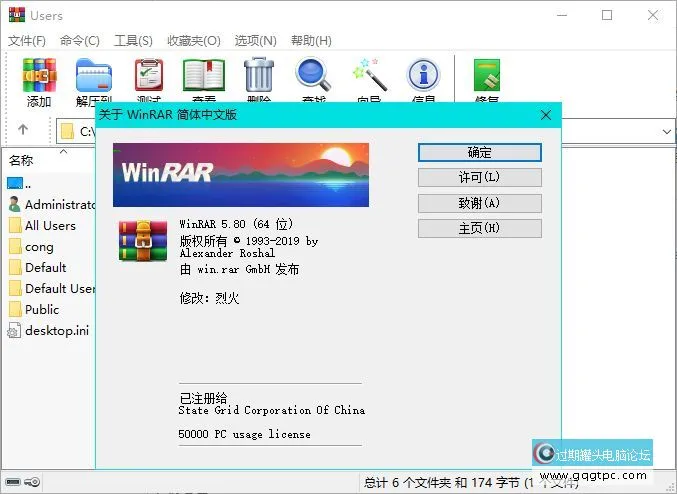Click the address path input field
The image size is (677, 494).
point(76,131)
